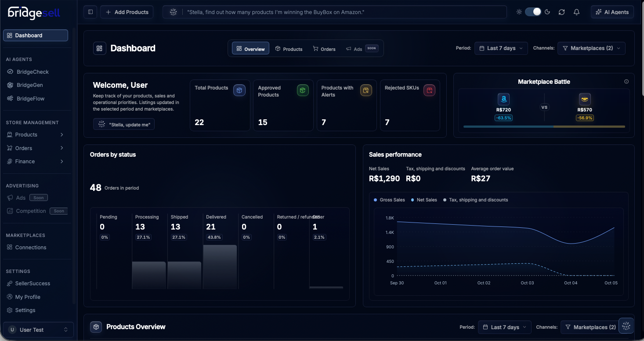Image resolution: width=644 pixels, height=341 pixels.
Task: Click the Rejected SKUs red icon
Action: click(x=429, y=90)
